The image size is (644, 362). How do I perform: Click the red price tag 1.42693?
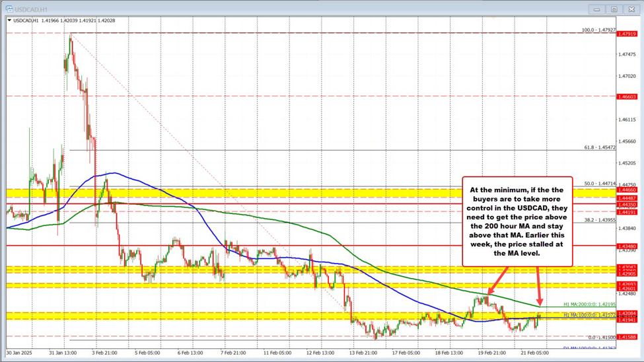[x=627, y=284]
